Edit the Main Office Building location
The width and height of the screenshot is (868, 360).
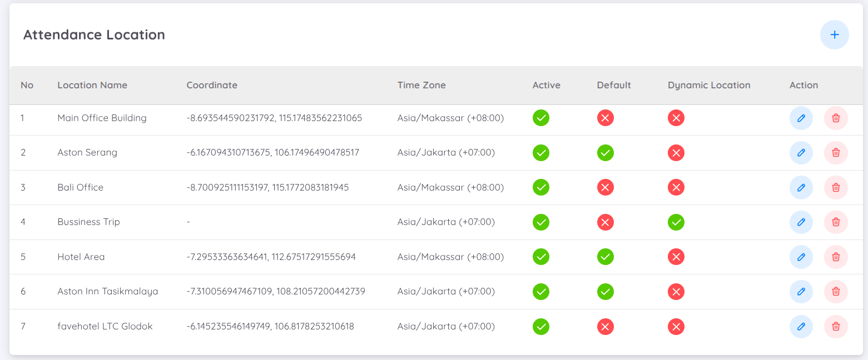(801, 118)
